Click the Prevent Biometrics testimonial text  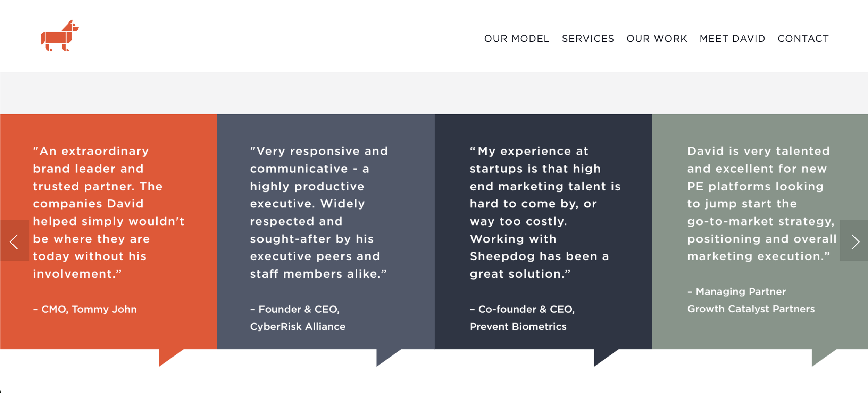(x=545, y=212)
